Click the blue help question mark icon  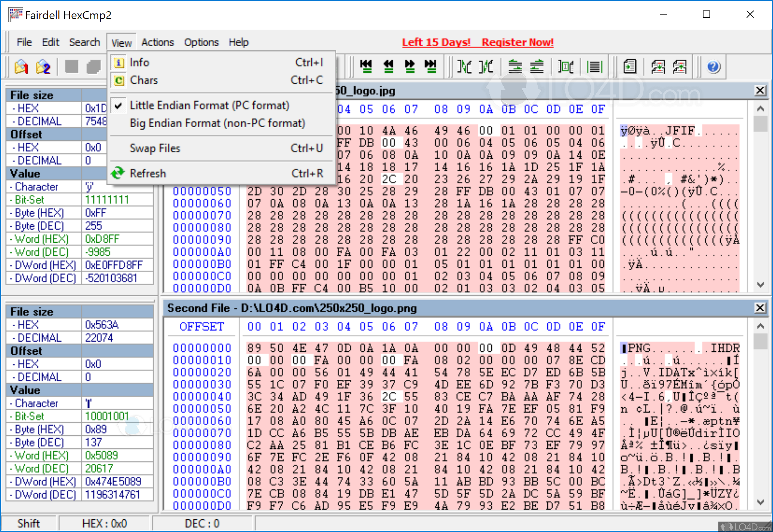[713, 67]
